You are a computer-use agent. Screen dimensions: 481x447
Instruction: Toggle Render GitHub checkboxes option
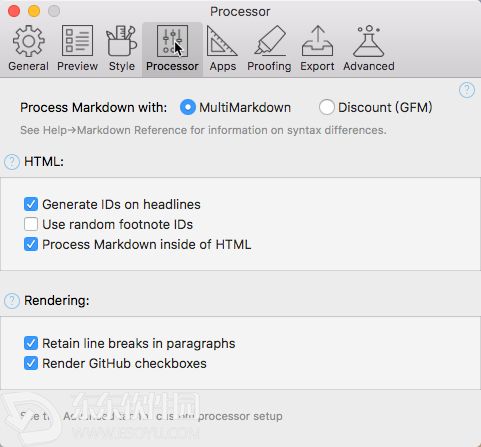31,363
